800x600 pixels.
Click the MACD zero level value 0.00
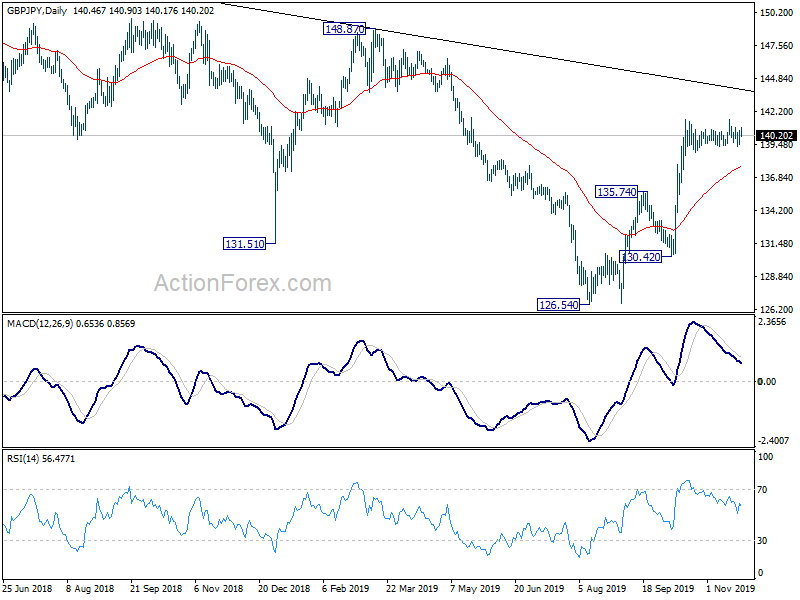tap(767, 382)
